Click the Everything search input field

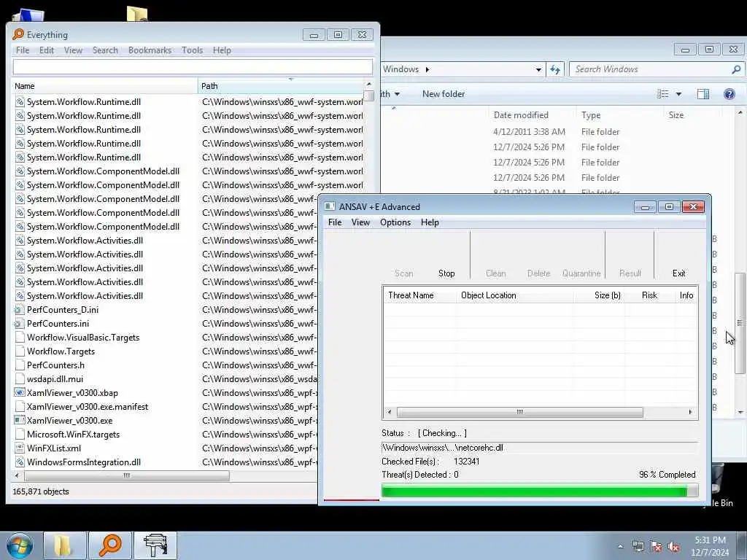(x=193, y=67)
